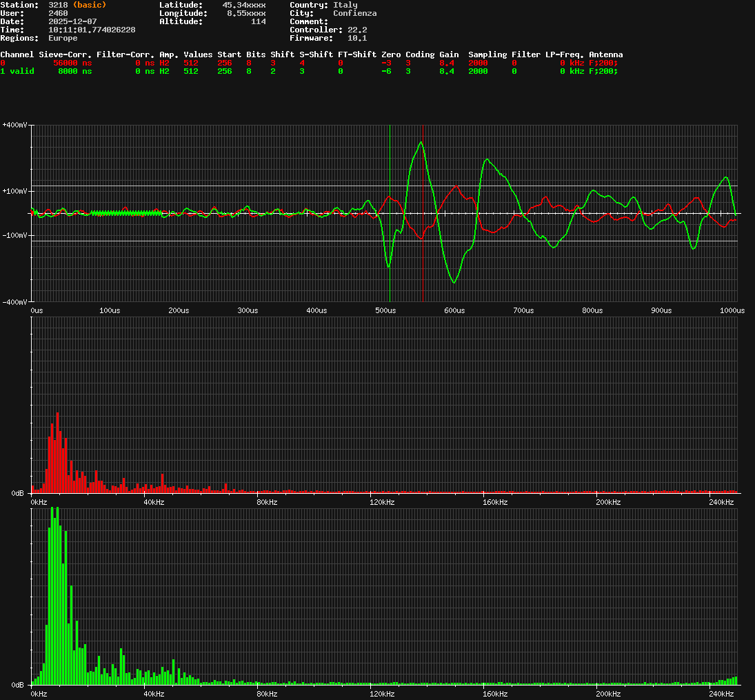
Task: Click the timestamp 10:11:01.774026228
Action: coord(92,30)
